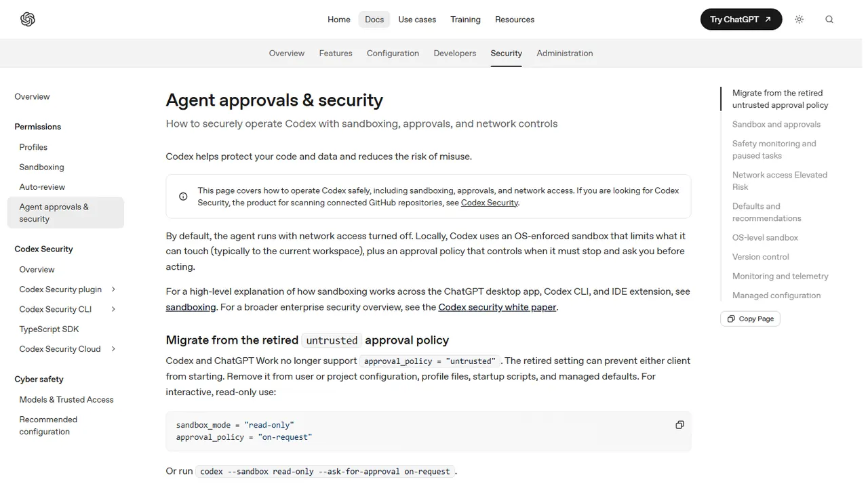Select Agent approvals & security sidebar item
The width and height of the screenshot is (868, 488).
pos(66,213)
